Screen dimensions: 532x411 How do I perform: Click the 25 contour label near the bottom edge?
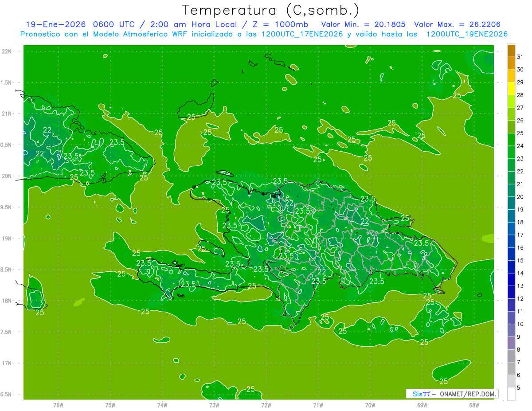coord(250,389)
